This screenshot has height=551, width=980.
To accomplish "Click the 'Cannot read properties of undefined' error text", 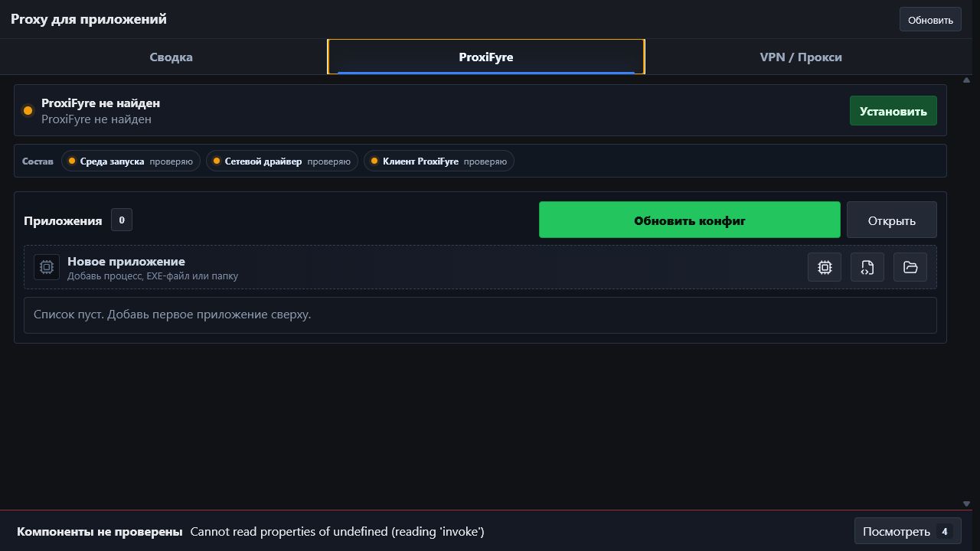I will click(337, 531).
